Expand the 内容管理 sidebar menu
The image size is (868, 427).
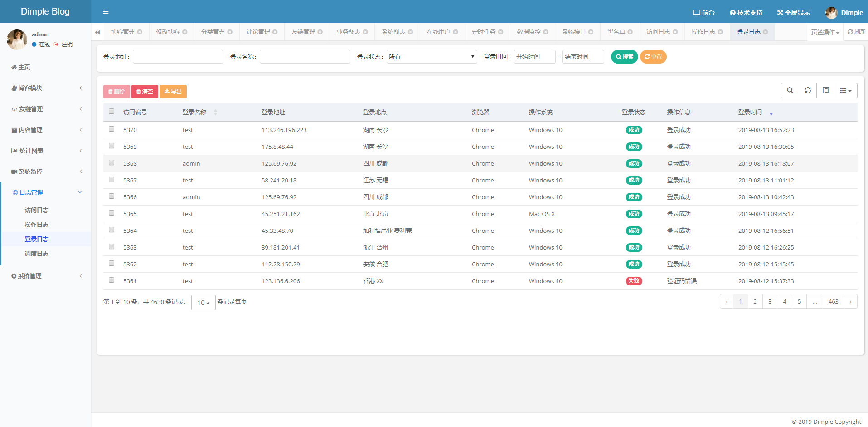45,130
